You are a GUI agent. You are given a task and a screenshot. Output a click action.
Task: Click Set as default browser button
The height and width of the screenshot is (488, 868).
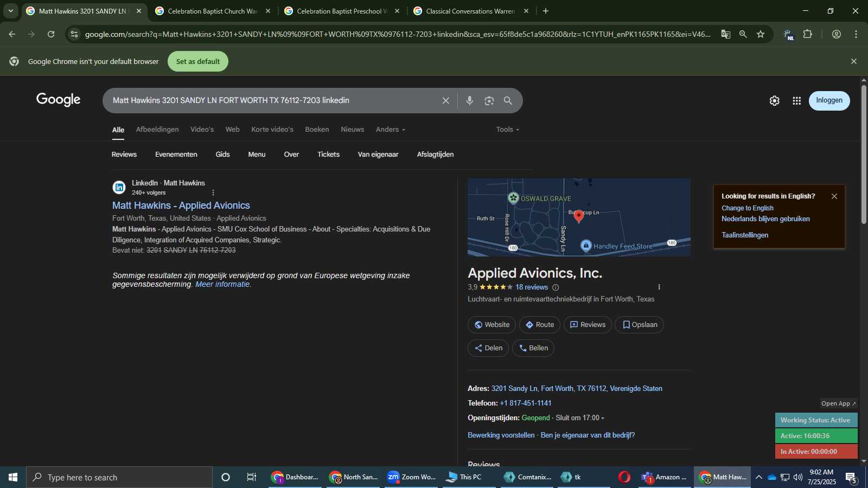[198, 61]
